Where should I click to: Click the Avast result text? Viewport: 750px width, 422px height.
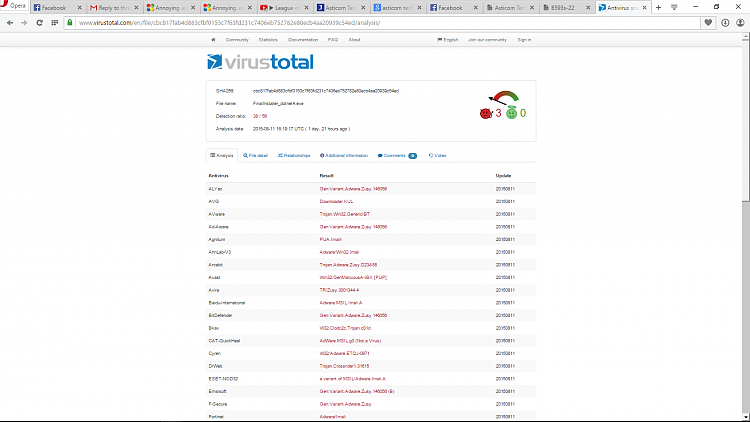coord(353,278)
